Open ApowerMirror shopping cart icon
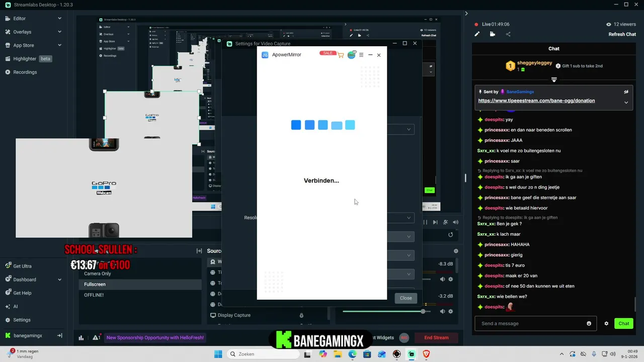The height and width of the screenshot is (362, 644). click(x=341, y=55)
